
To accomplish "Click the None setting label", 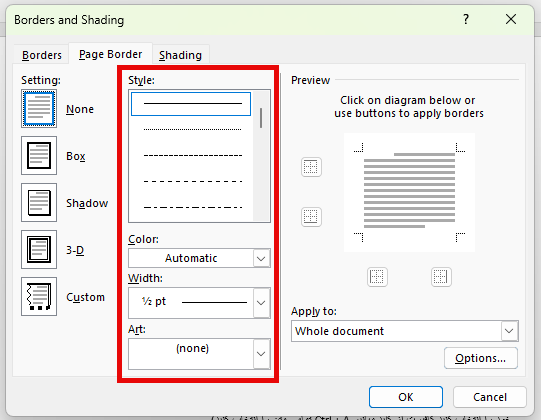I will (x=80, y=109).
